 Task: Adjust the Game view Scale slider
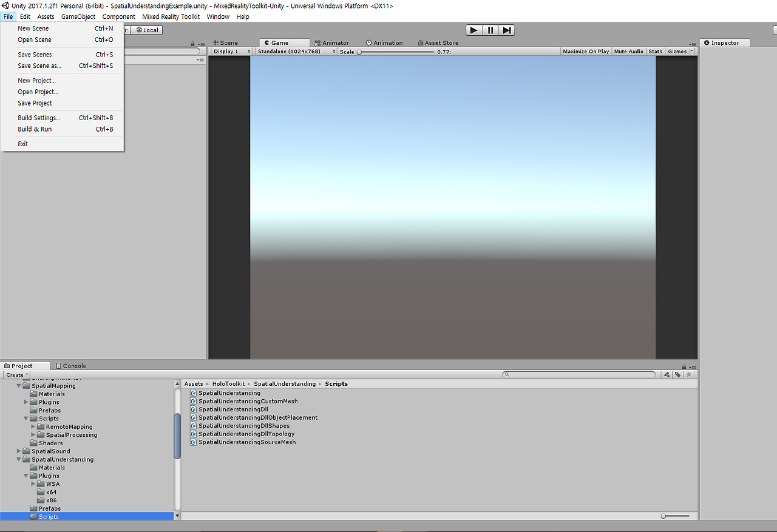[x=396, y=52]
